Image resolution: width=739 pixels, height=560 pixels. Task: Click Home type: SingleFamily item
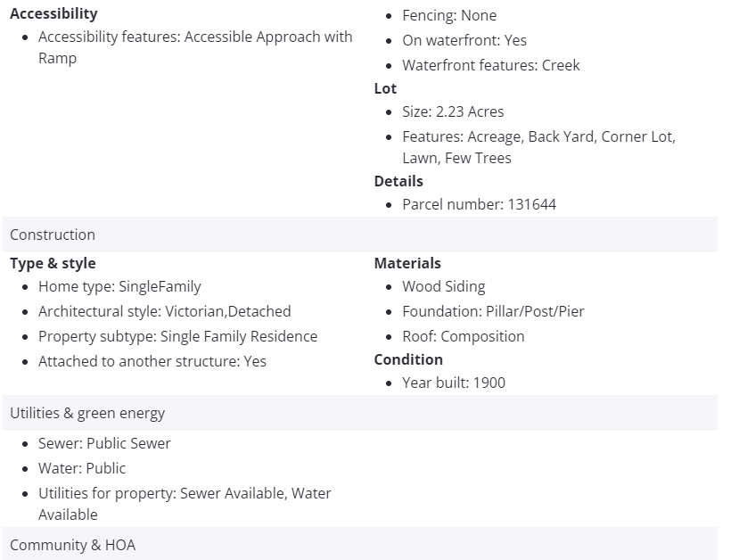coord(119,286)
